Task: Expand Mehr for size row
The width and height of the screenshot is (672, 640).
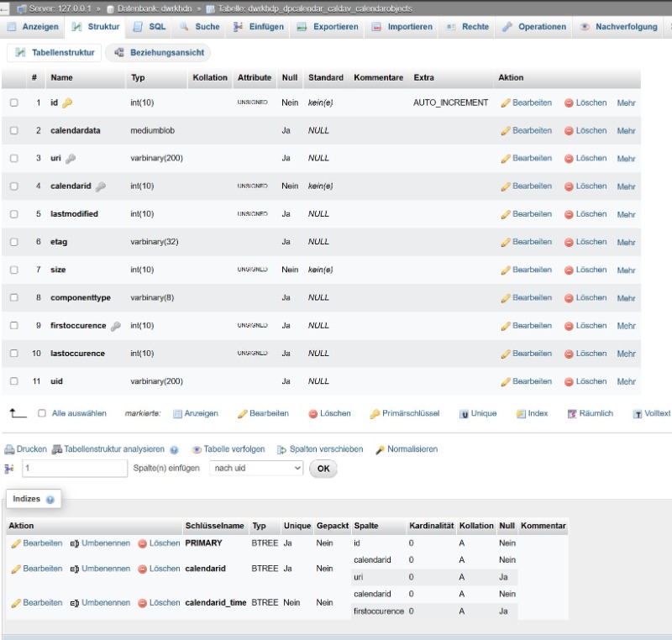Action: click(626, 270)
